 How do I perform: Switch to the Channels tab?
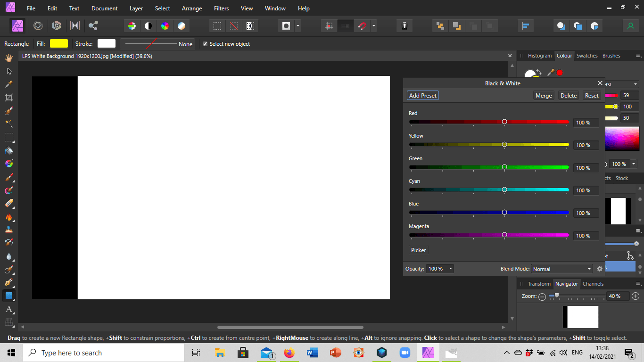click(593, 284)
